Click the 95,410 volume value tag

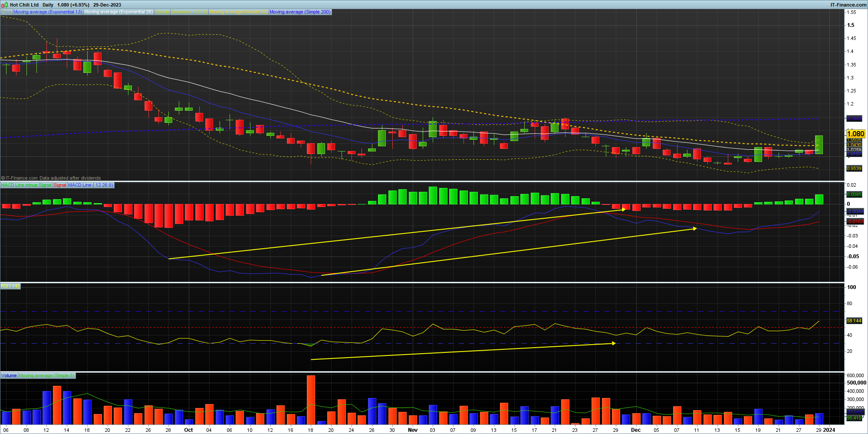tap(854, 418)
